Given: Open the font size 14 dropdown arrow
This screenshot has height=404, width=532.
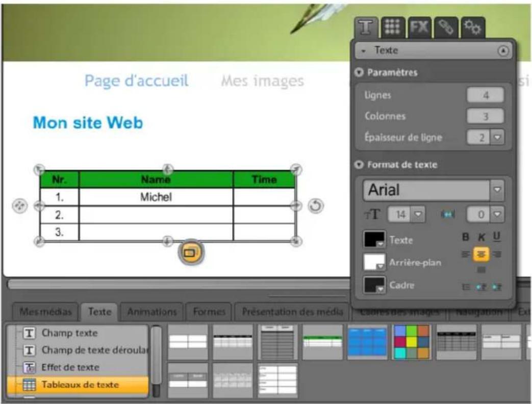Looking at the screenshot, I should click(x=418, y=214).
